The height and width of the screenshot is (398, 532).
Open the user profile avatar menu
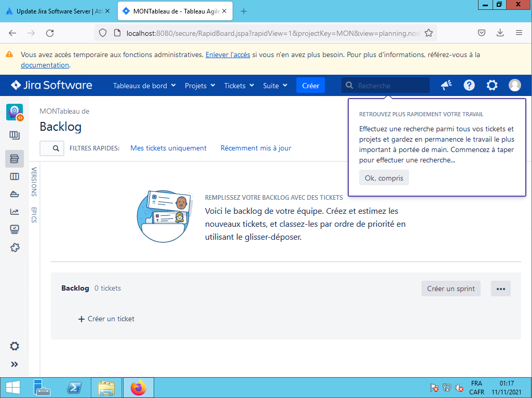pyautogui.click(x=514, y=86)
